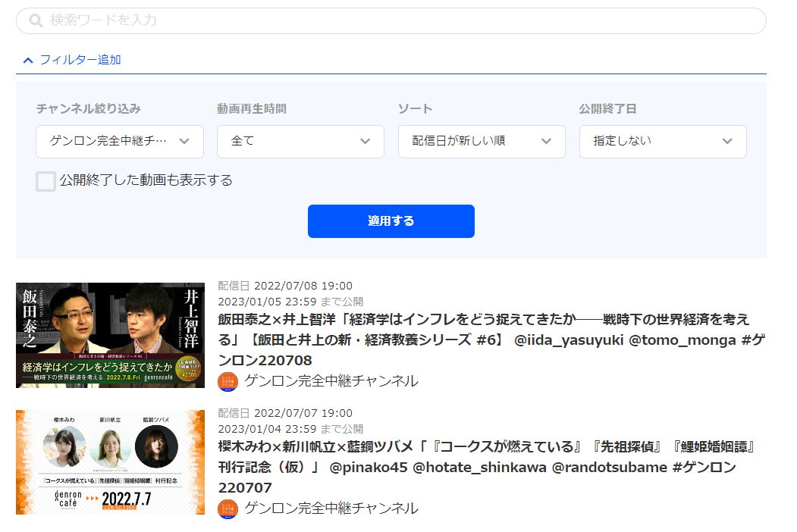Click the search magnifier icon

[x=36, y=20]
